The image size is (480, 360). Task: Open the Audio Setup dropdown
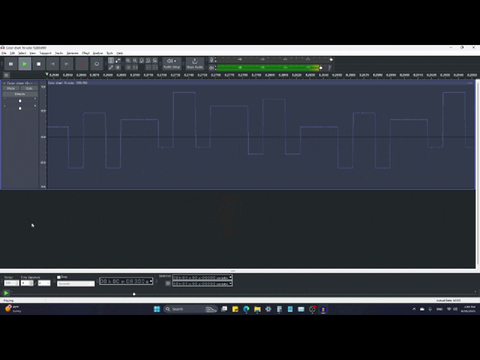(172, 63)
